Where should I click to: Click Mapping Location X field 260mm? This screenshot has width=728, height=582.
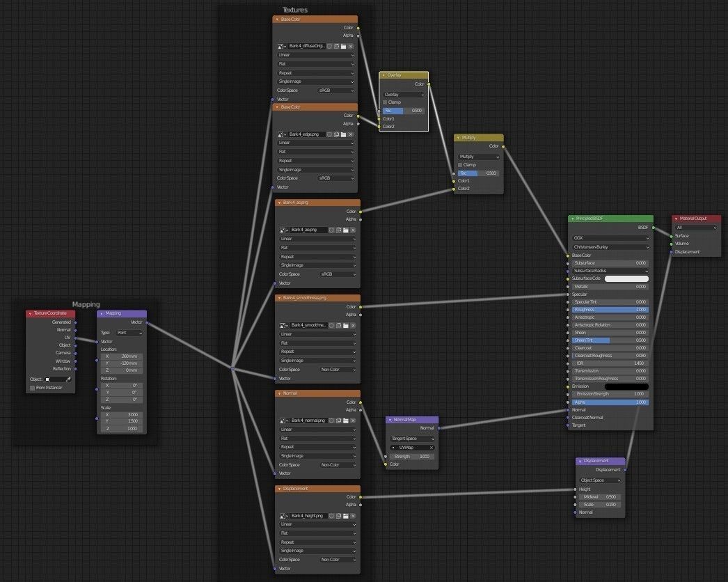(x=122, y=356)
